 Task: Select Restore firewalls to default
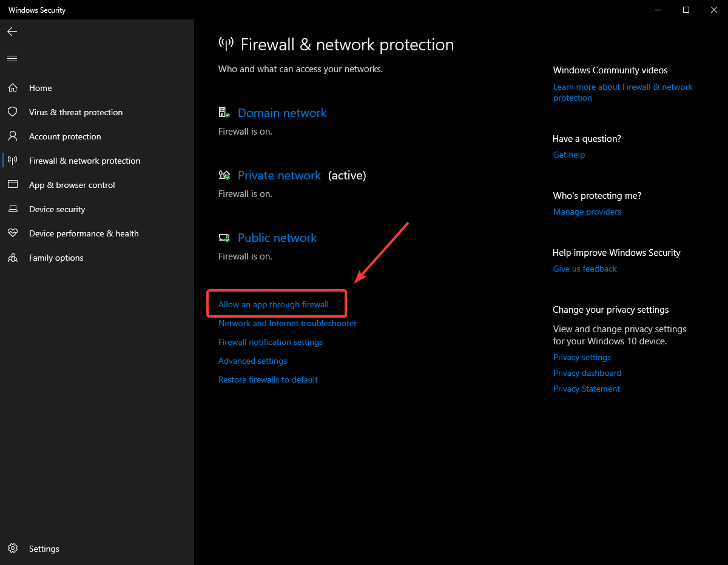(268, 379)
